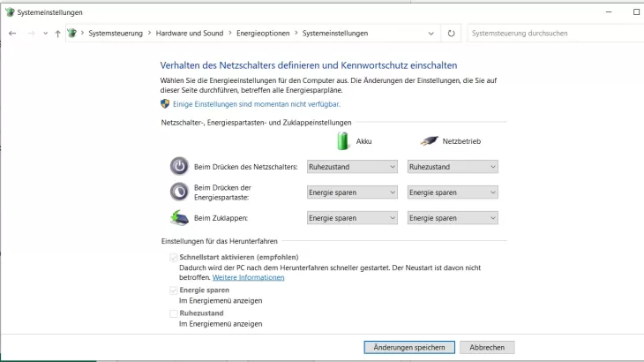The width and height of the screenshot is (644, 362).
Task: Open the Weitere Informationen link
Action: pyautogui.click(x=248, y=277)
